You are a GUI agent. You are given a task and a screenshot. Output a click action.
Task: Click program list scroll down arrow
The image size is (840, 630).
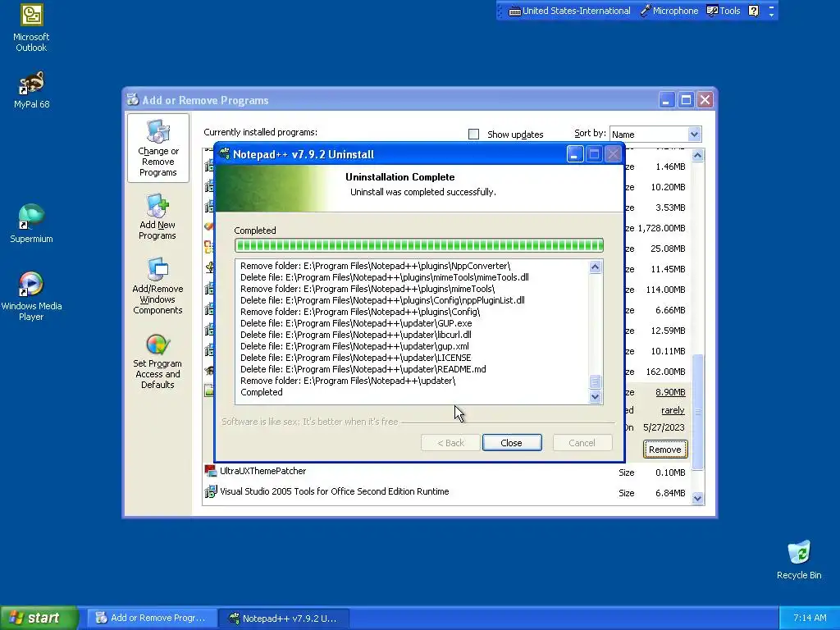pyautogui.click(x=697, y=498)
